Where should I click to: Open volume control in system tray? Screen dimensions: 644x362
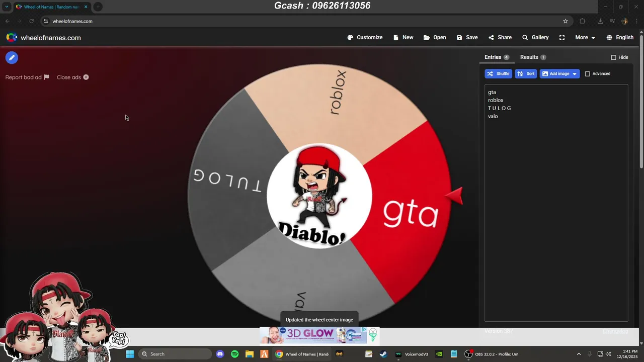(609, 354)
